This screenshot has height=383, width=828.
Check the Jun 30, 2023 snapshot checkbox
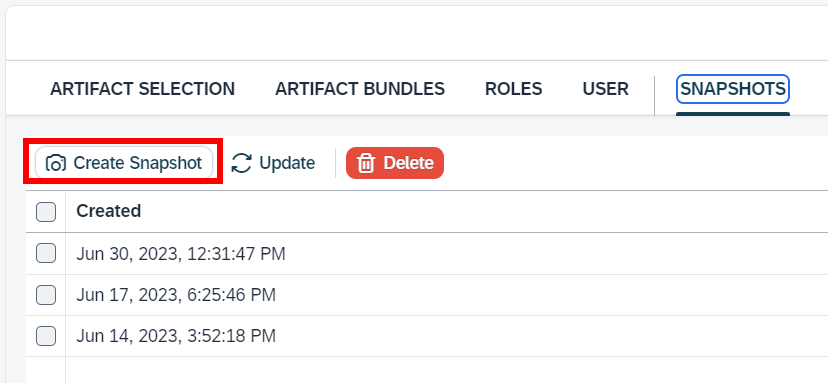[x=46, y=253]
